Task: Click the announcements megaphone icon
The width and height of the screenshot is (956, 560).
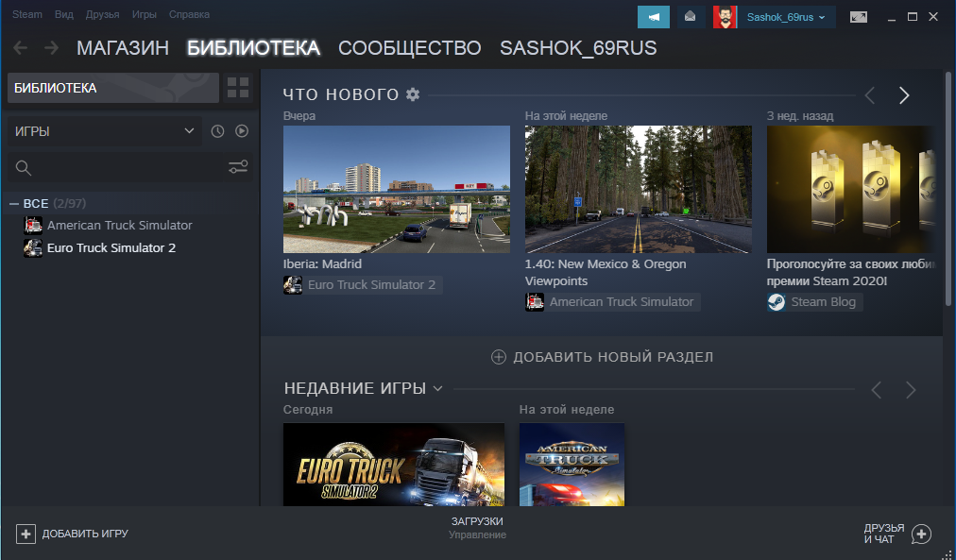Action: pos(654,17)
